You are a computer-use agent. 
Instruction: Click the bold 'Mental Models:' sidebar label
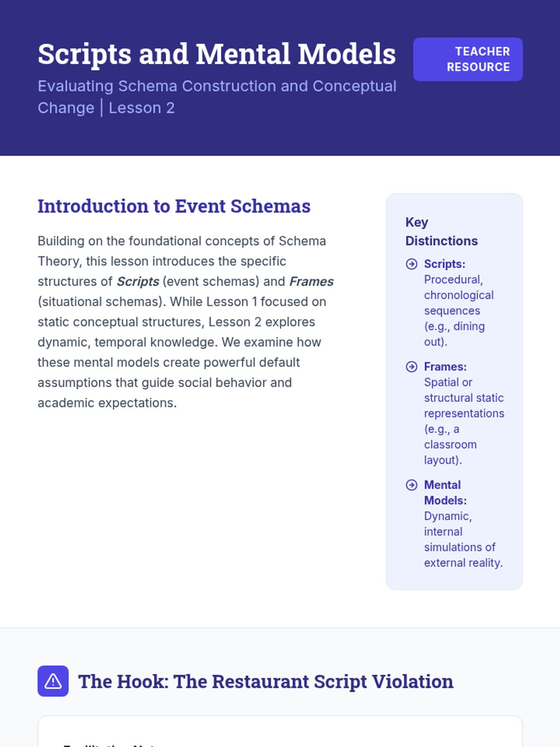445,493
